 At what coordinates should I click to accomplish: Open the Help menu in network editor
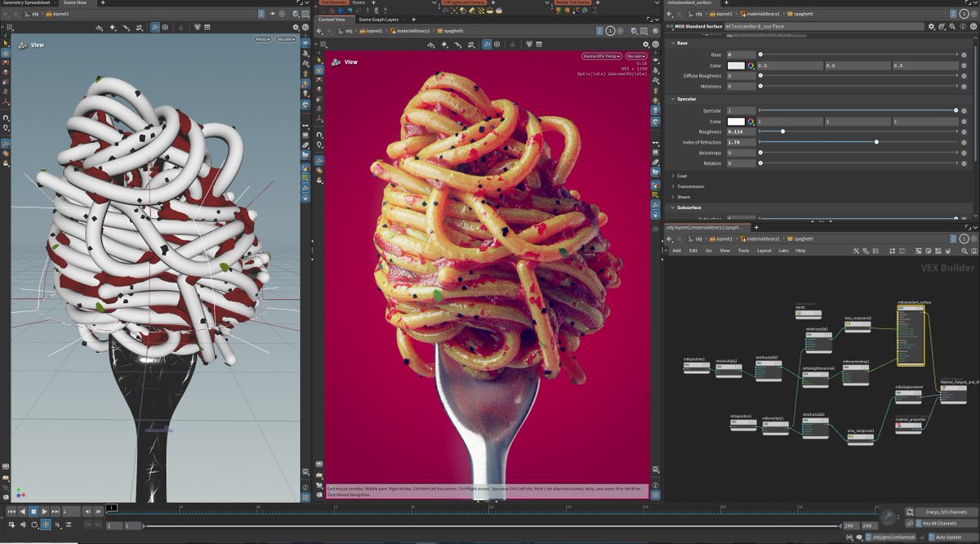tap(800, 251)
